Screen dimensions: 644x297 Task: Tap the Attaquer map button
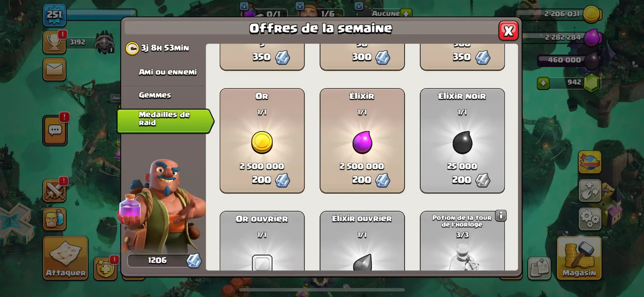coord(66,258)
